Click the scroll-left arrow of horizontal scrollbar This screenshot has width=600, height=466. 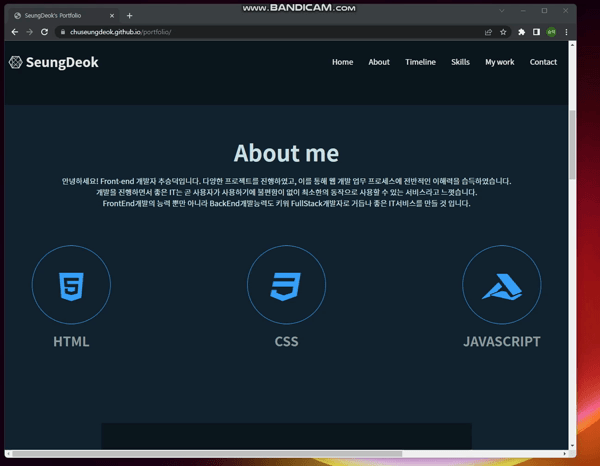pos(8,454)
